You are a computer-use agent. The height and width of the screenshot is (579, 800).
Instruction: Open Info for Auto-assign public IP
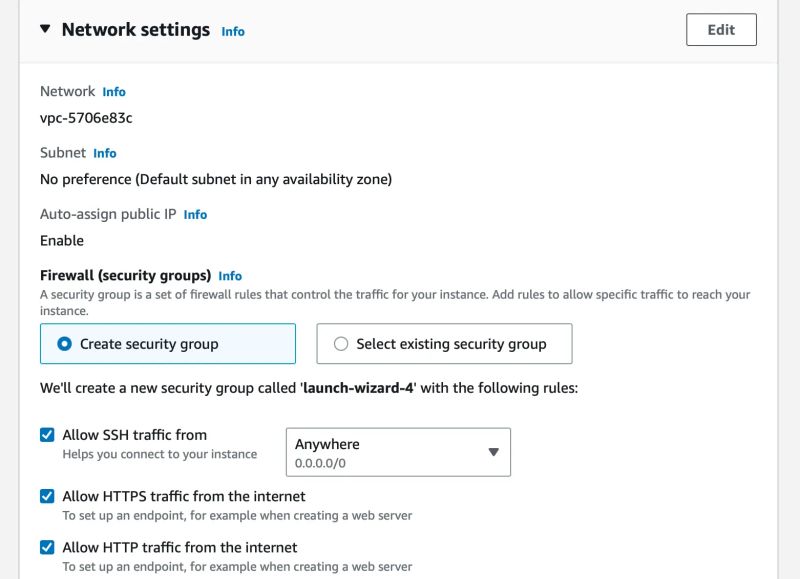pos(196,214)
